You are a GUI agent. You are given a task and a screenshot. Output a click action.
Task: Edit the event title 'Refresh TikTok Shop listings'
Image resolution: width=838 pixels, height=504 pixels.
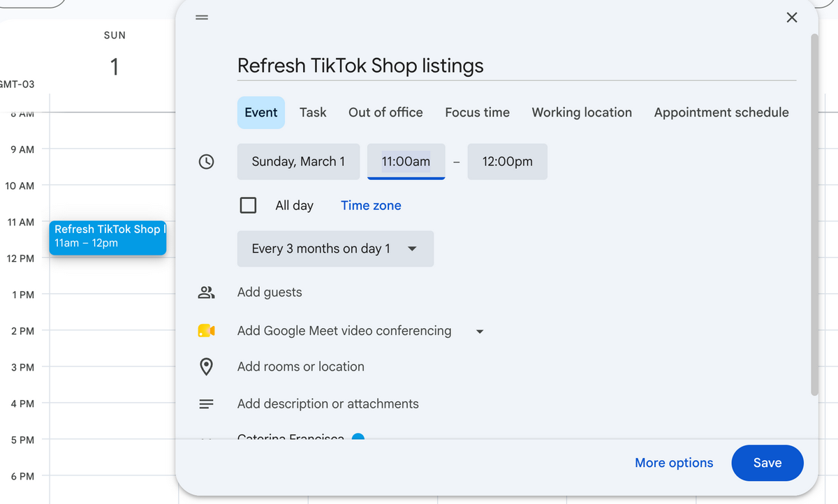[517, 66]
